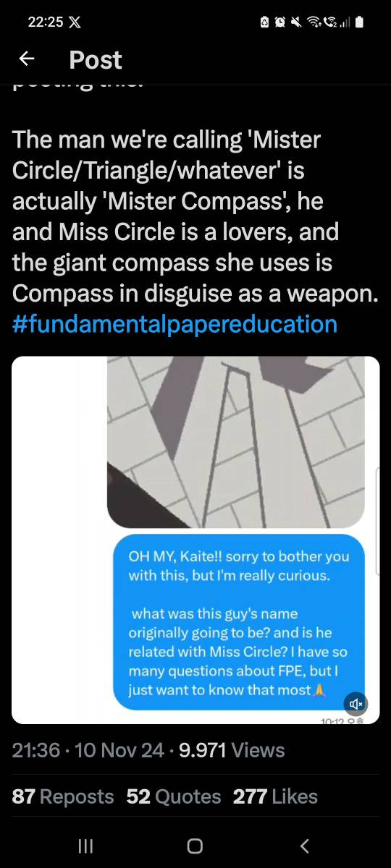
Task: Tap the muted sound icon in the status bar
Action: click(x=297, y=22)
